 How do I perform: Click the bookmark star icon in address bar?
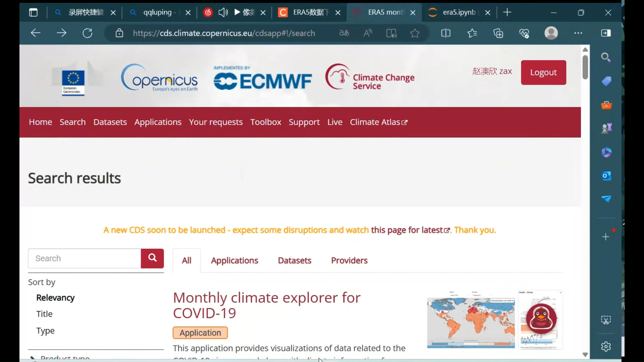point(415,33)
